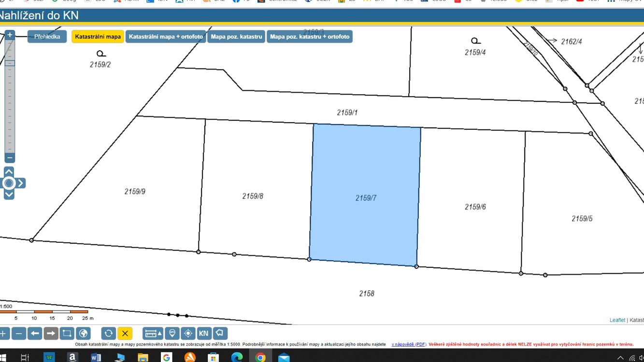Select the highlighted parcel 2159/7
This screenshot has width=644, height=362.
tap(365, 195)
